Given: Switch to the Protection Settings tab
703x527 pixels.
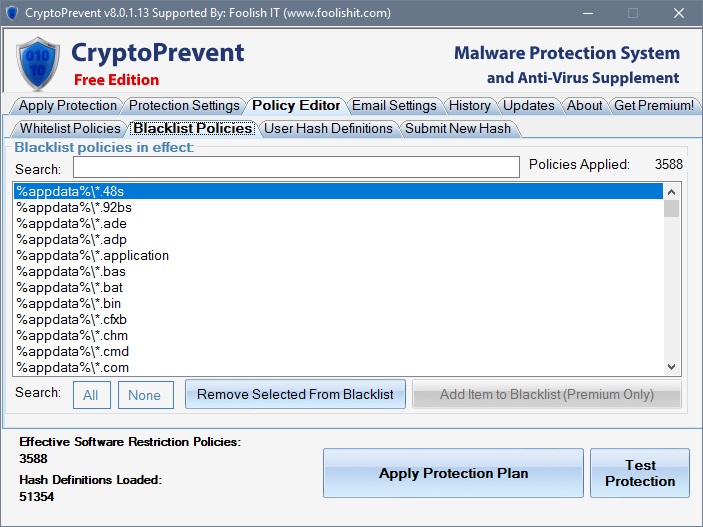Looking at the screenshot, I should [x=184, y=105].
